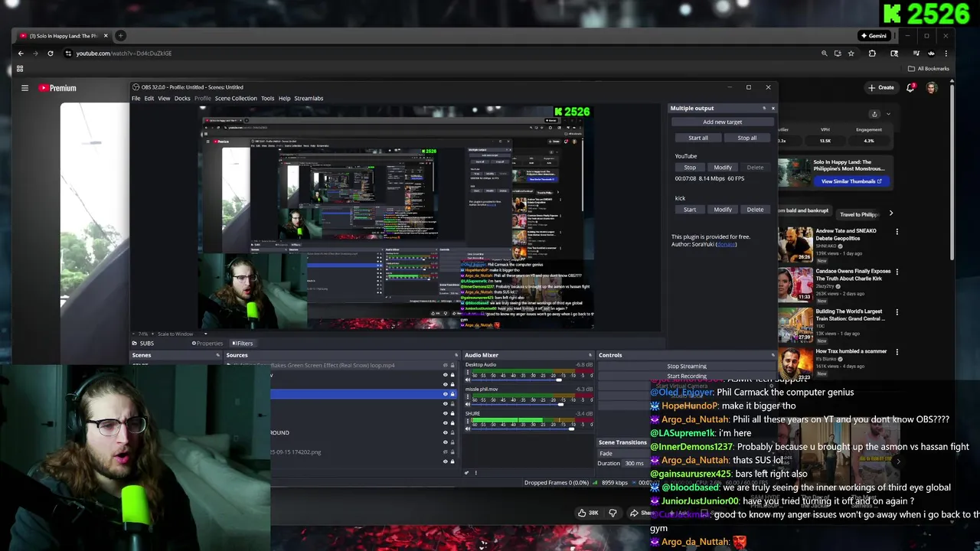Image resolution: width=980 pixels, height=551 pixels.
Task: Open OBS Edit menu
Action: coord(149,98)
